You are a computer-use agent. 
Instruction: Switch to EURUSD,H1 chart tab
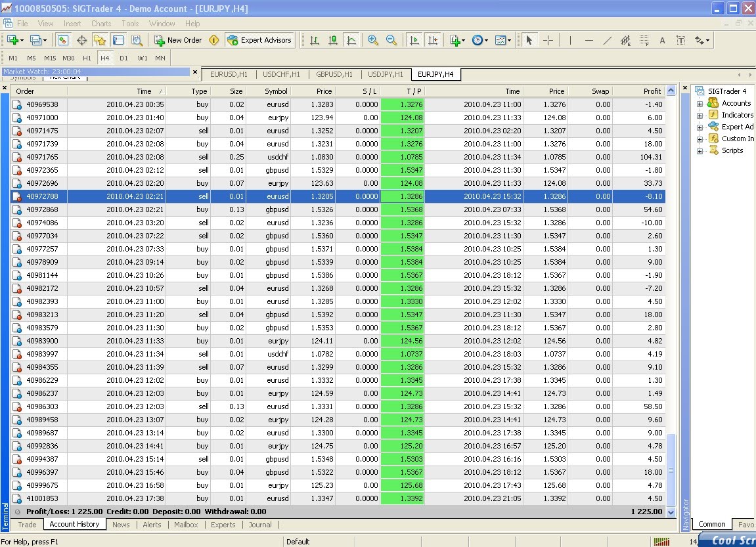tap(229, 74)
